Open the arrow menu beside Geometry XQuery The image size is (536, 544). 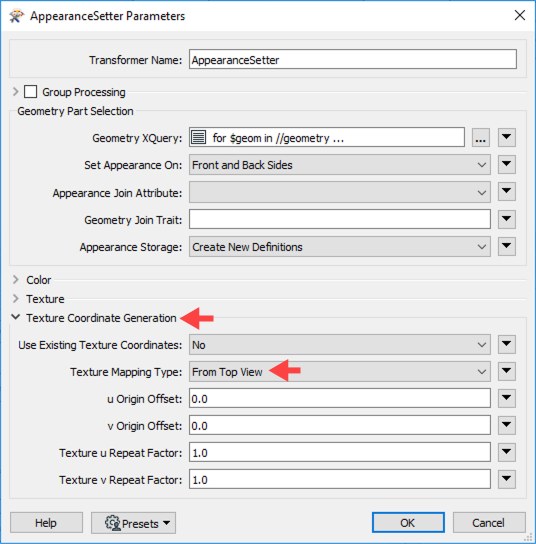tap(507, 137)
